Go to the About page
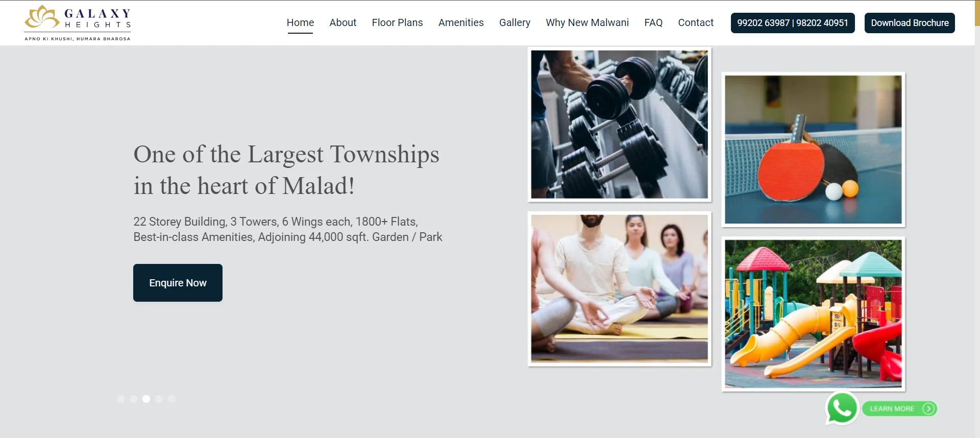The image size is (980, 438). [342, 22]
